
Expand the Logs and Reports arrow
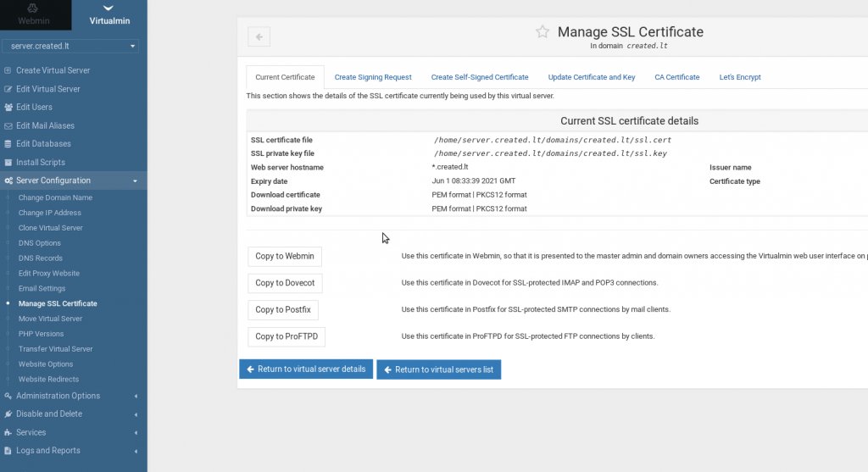point(136,451)
